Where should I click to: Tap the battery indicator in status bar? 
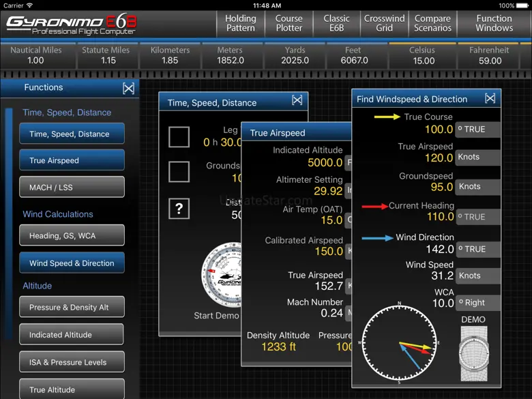522,5
